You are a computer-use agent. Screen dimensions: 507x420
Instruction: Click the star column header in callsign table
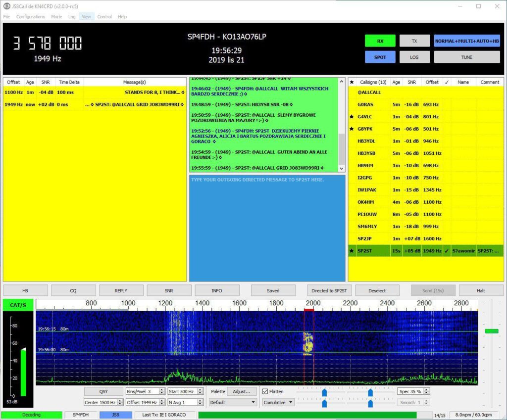point(352,82)
